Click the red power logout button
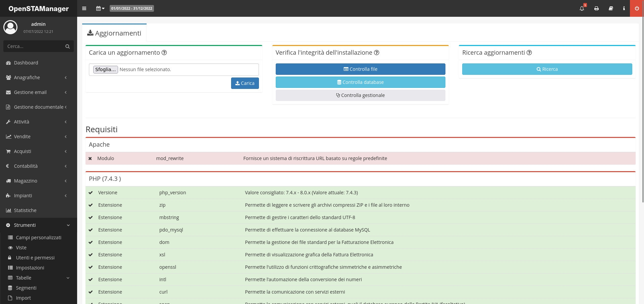Screen dimensions: 644x304 tap(637, 8)
